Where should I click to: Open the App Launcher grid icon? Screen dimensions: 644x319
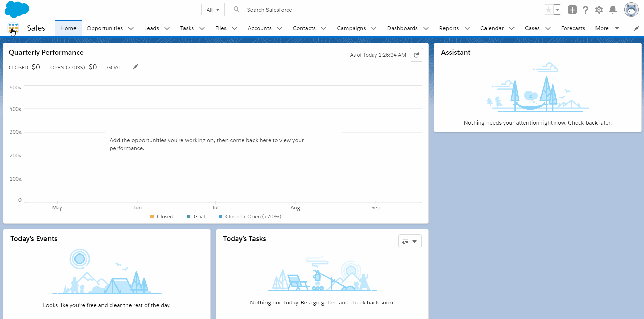(13, 28)
